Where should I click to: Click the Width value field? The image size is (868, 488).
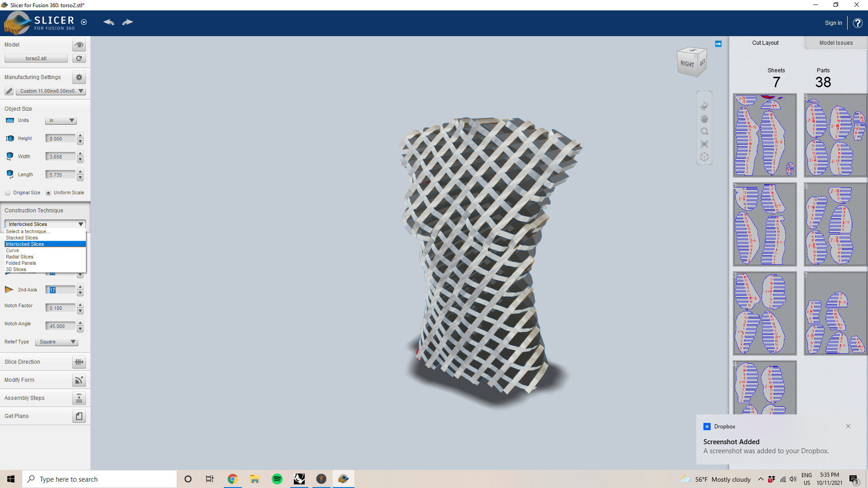pos(61,157)
